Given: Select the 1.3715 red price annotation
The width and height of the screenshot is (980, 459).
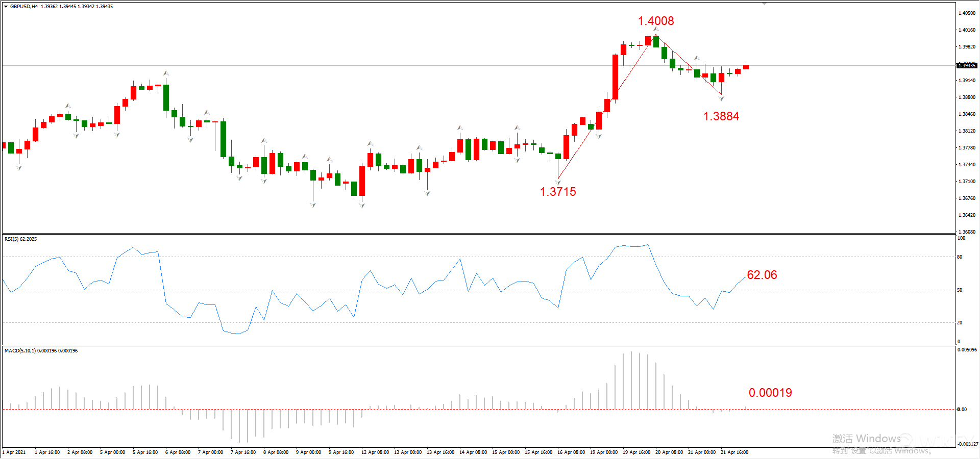Looking at the screenshot, I should 557,192.
